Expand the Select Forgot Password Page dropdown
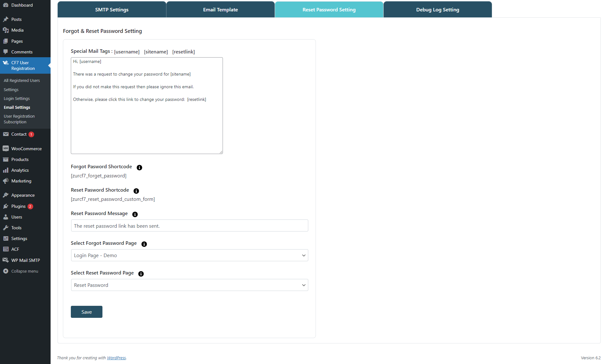602x364 pixels. coord(189,256)
